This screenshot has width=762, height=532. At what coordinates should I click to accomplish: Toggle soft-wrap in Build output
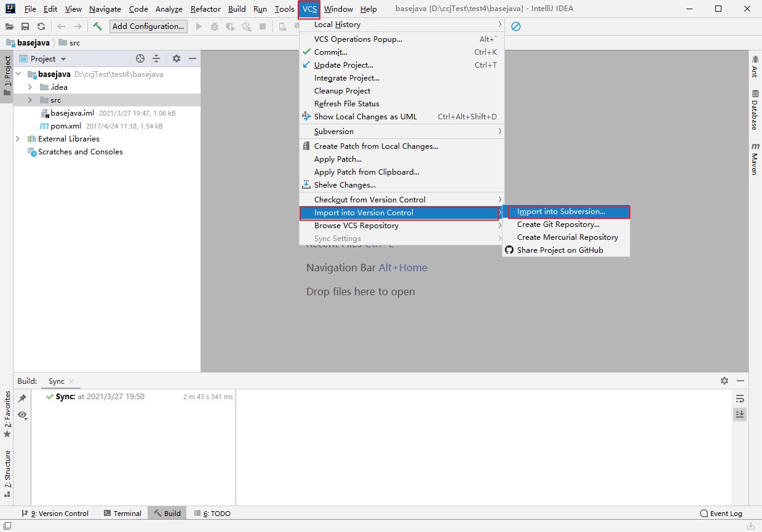coord(740,399)
